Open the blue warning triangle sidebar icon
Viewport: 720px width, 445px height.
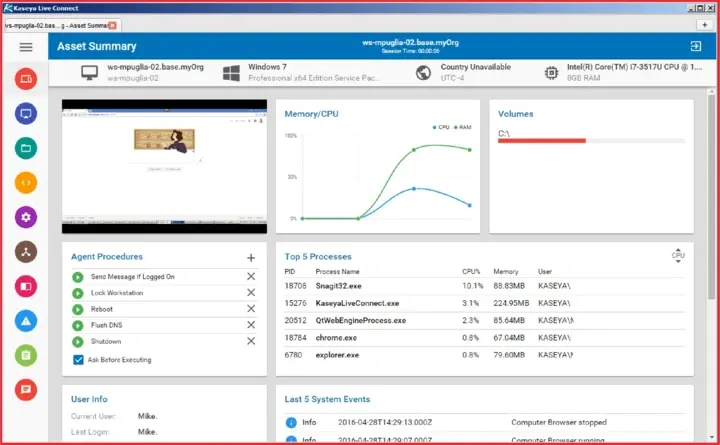click(26, 321)
